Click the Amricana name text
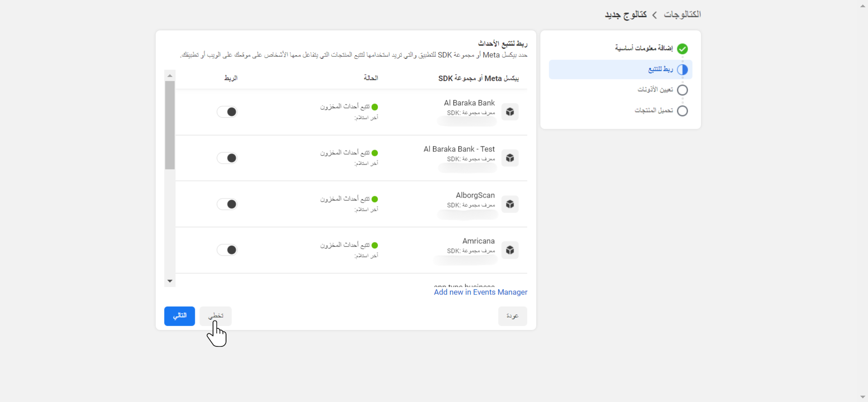Screen dimensions: 868x402 tap(478, 241)
